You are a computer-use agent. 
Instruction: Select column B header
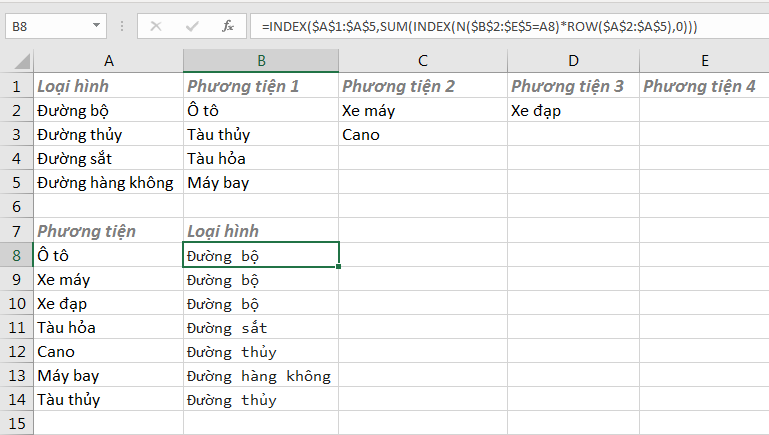coord(260,62)
